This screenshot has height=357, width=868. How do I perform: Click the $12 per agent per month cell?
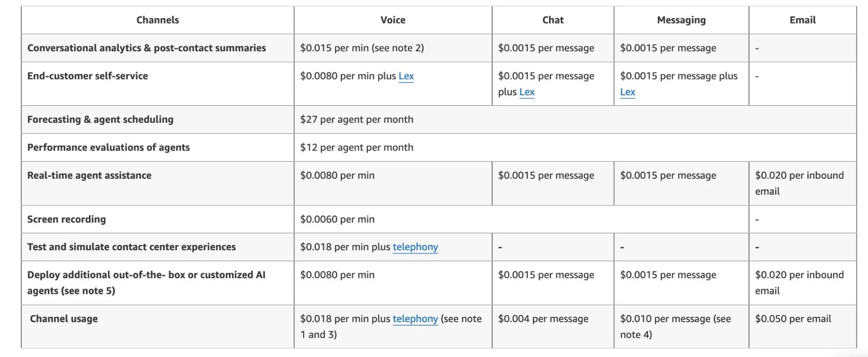356,147
